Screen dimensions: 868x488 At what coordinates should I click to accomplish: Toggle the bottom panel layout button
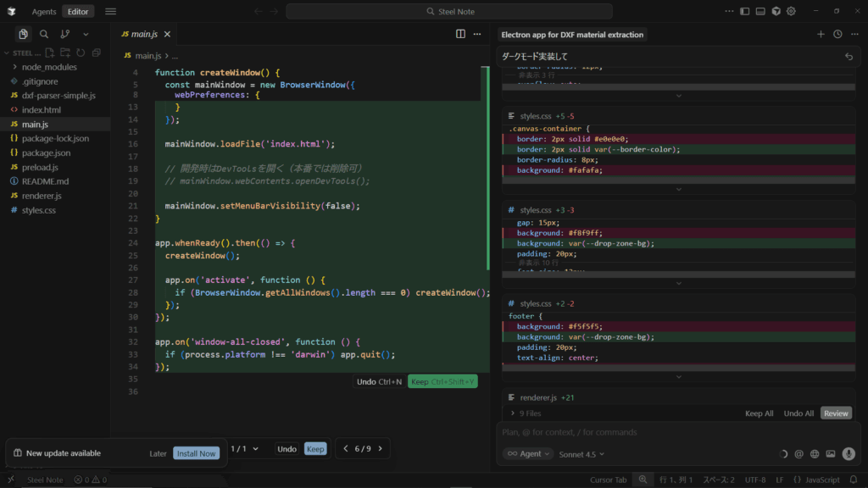760,11
